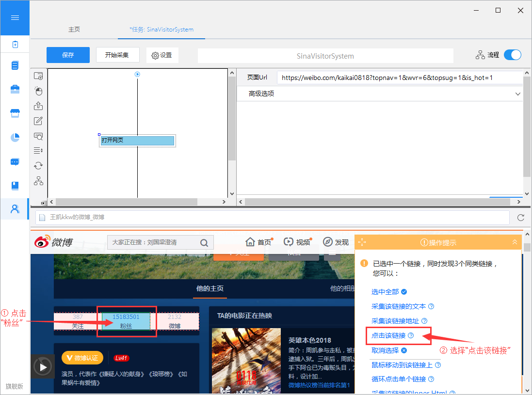Choose 采集该链接地址 option

(395, 321)
